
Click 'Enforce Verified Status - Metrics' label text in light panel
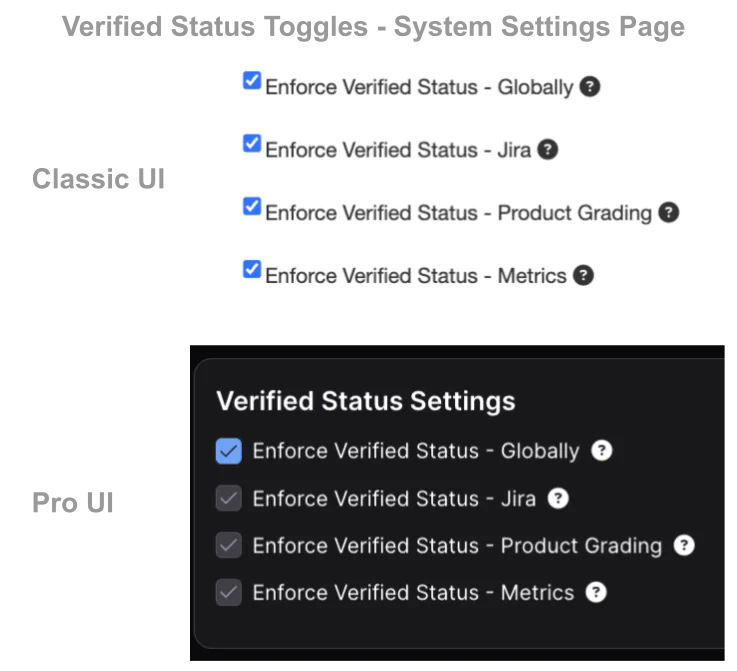pos(416,276)
